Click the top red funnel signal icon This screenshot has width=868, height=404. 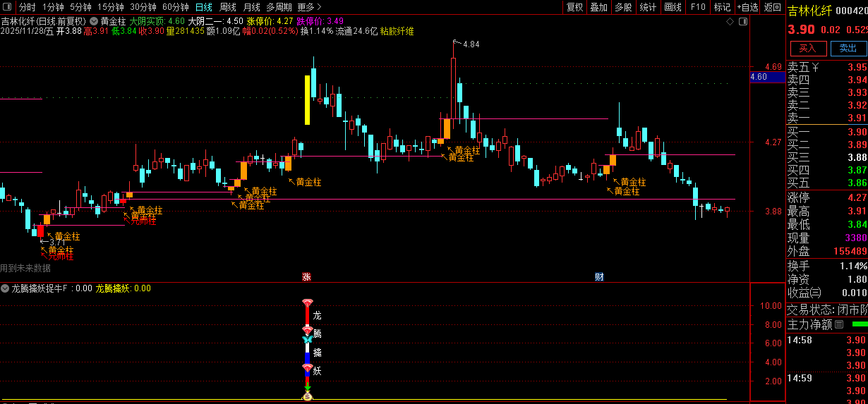tap(307, 303)
